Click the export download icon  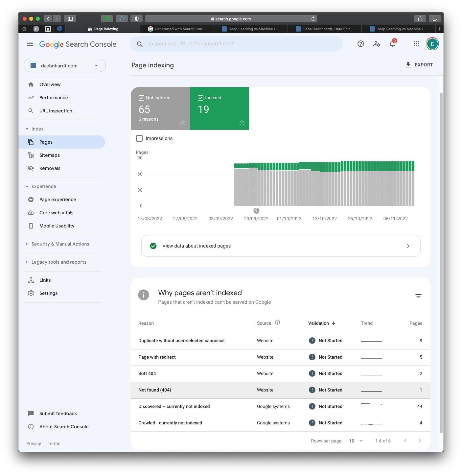coord(408,65)
